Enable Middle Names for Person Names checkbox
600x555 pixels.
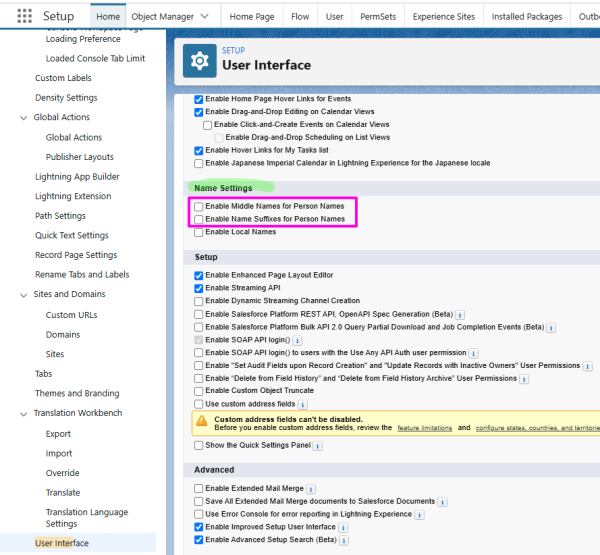pos(198,207)
